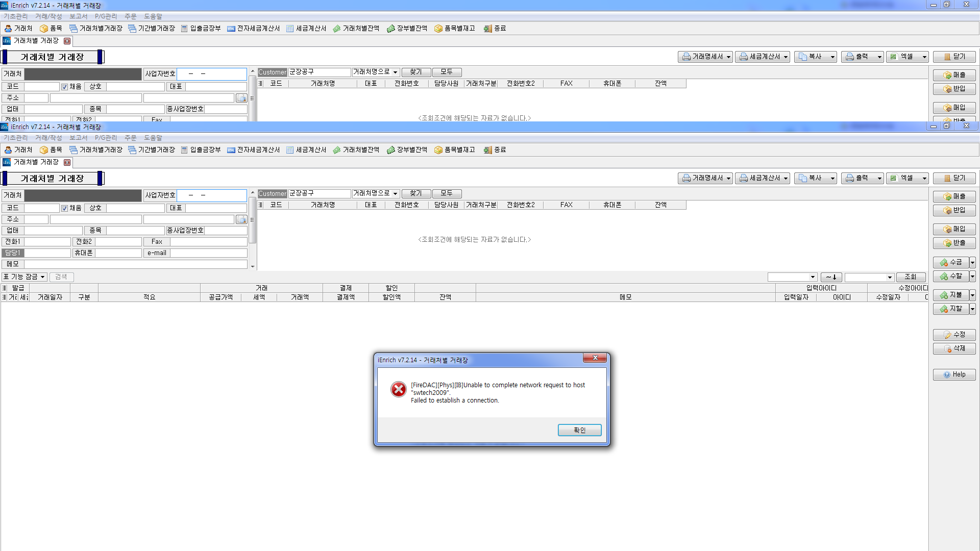Open 입출금장부 in the lower toolbar
The width and height of the screenshot is (980, 551).
[x=201, y=150]
